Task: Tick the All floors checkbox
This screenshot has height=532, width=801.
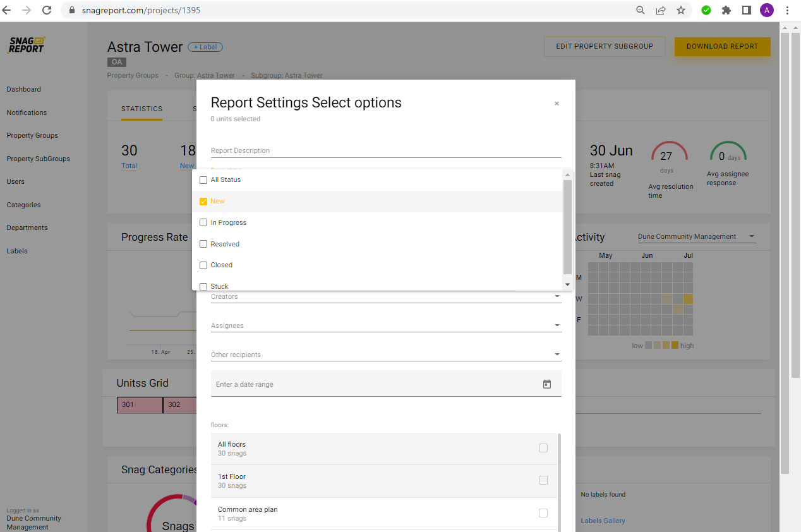Action: click(x=543, y=448)
